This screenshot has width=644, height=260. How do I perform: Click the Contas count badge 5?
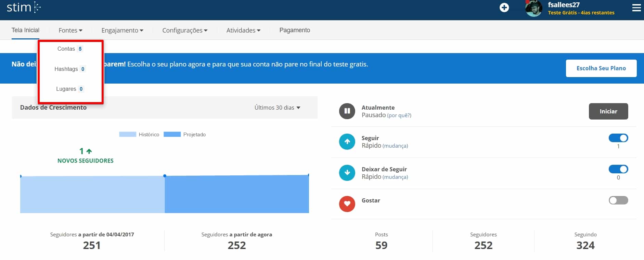point(80,49)
